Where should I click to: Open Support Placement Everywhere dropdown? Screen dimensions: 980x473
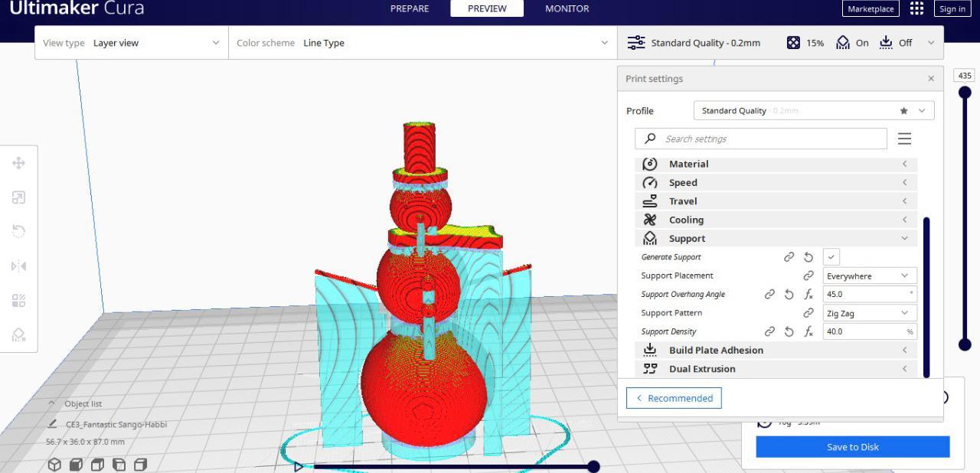tap(870, 276)
